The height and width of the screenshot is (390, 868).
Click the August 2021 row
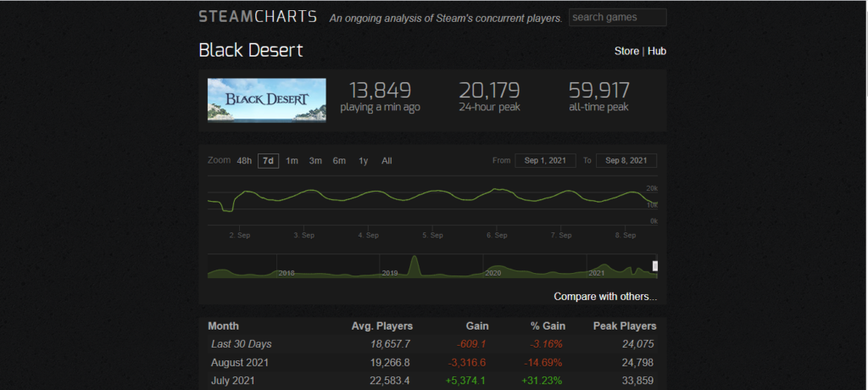(432, 362)
